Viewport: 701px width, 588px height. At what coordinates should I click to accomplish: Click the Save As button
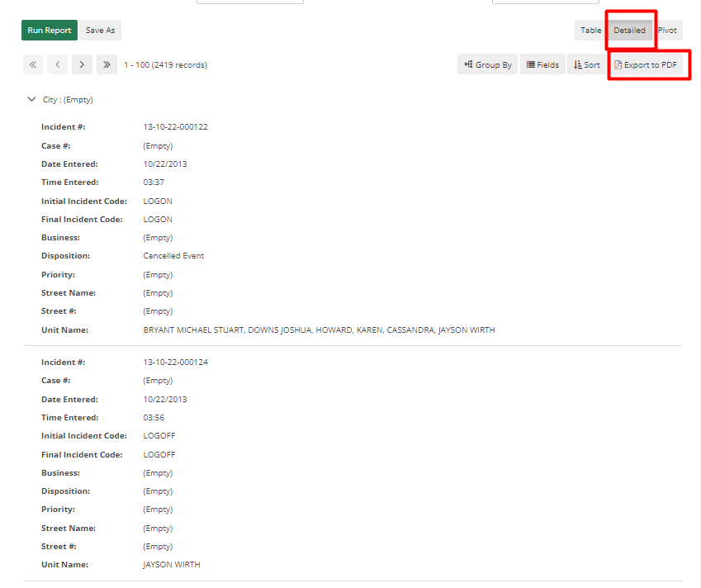point(100,30)
